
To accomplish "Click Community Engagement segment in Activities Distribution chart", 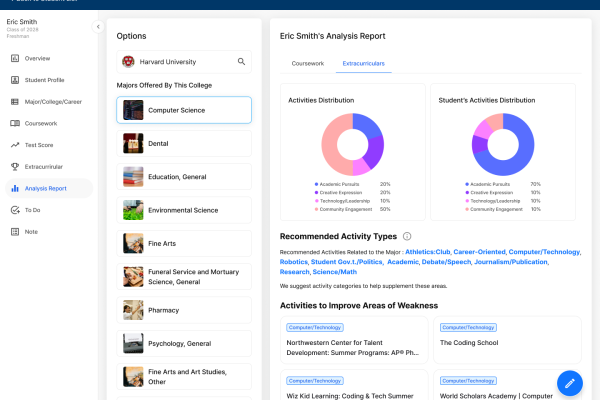I will coord(329,145).
